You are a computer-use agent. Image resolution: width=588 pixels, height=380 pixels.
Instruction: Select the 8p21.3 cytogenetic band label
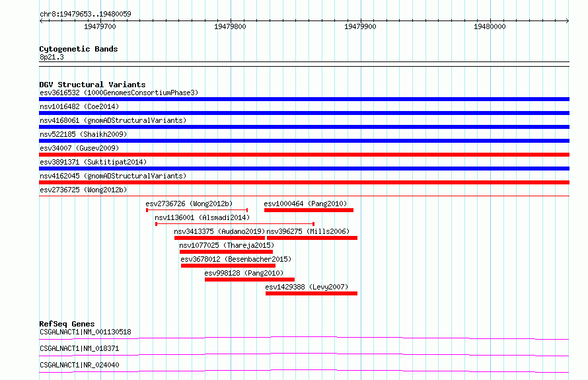(52, 57)
